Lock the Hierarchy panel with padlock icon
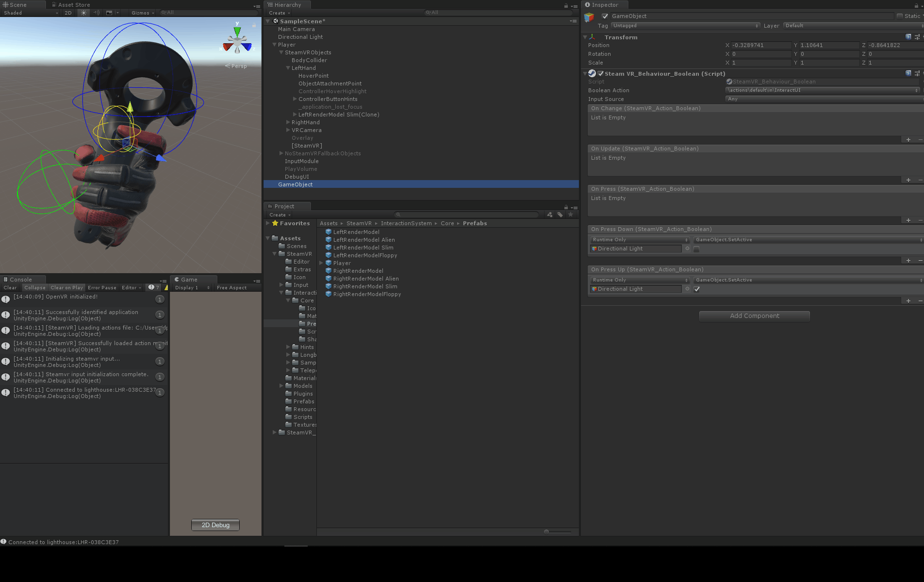 coord(566,5)
